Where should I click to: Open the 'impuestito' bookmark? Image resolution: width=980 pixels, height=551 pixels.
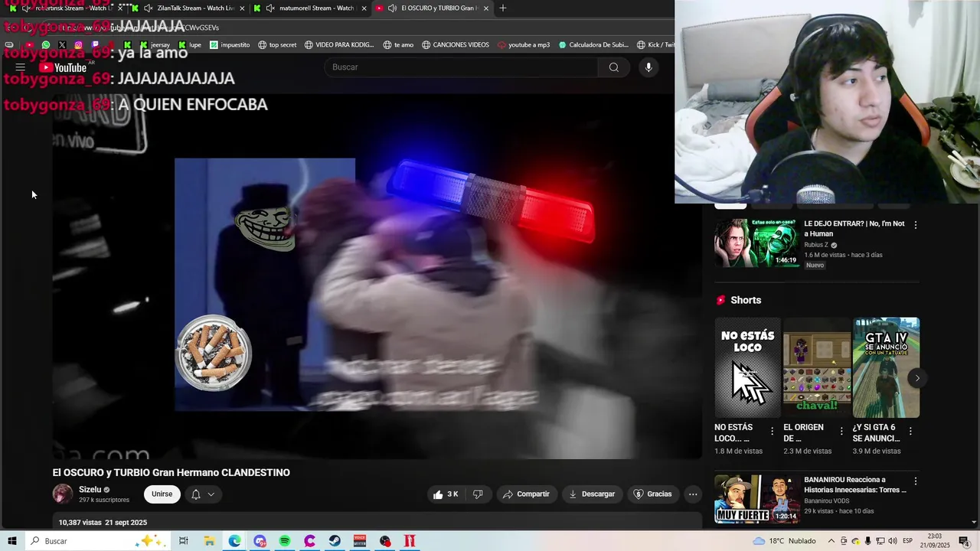click(230, 44)
